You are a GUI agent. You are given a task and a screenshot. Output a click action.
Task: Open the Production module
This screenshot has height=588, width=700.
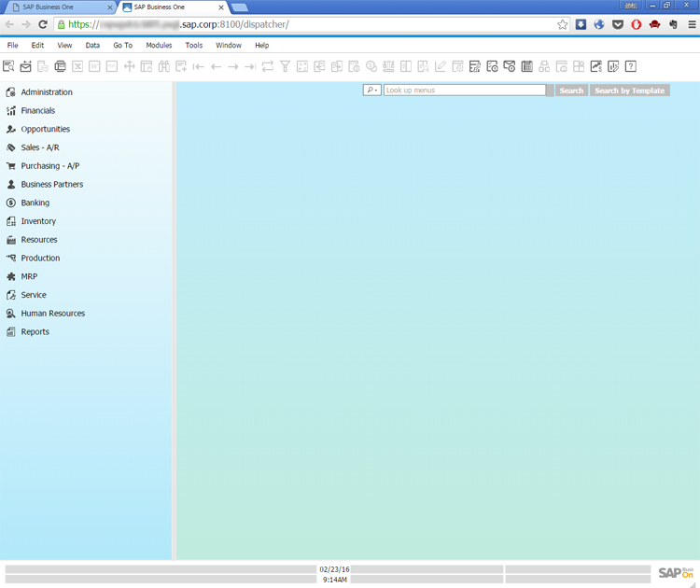point(40,258)
